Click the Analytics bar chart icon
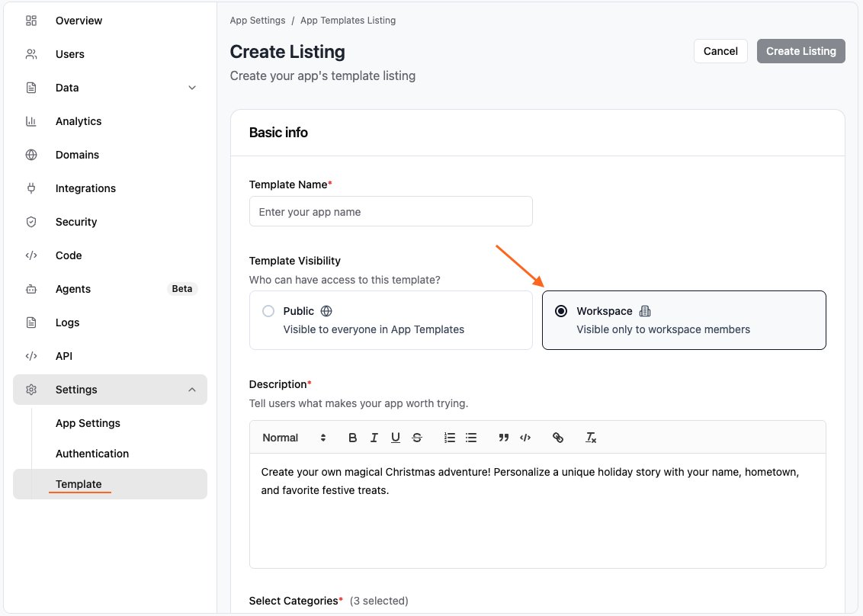 [31, 122]
